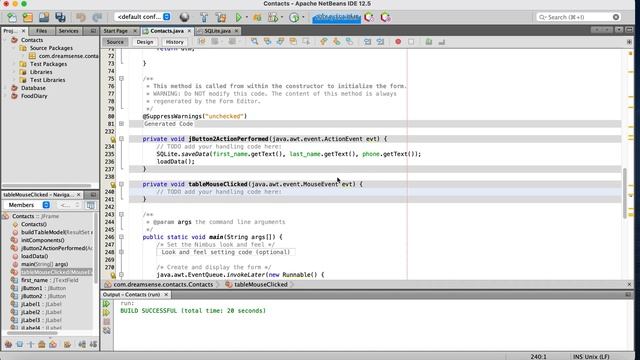Click the New Project toolbar icon
This screenshot has height=360, width=640.
pyautogui.click(x=28, y=17)
